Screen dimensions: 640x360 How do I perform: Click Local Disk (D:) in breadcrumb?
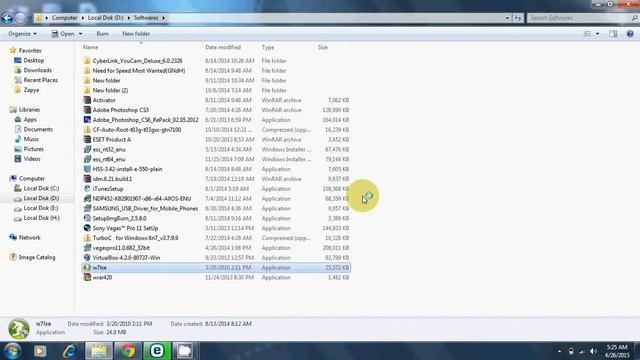coord(106,18)
